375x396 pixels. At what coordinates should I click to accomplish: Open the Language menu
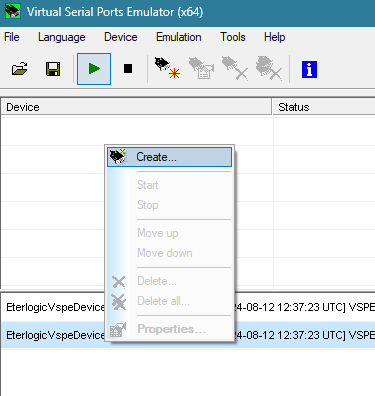(62, 37)
